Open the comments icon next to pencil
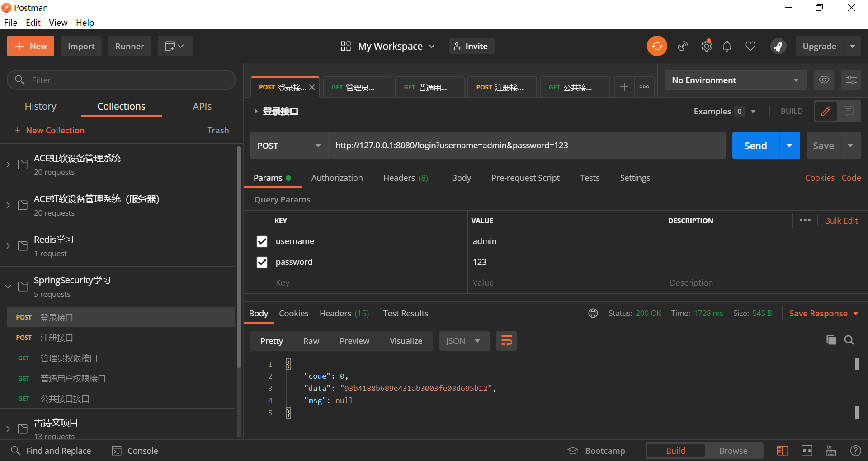This screenshot has width=868, height=461. (849, 111)
